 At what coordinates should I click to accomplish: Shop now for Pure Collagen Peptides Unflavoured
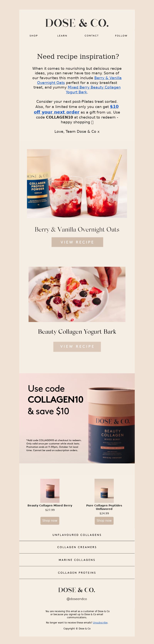(104, 520)
